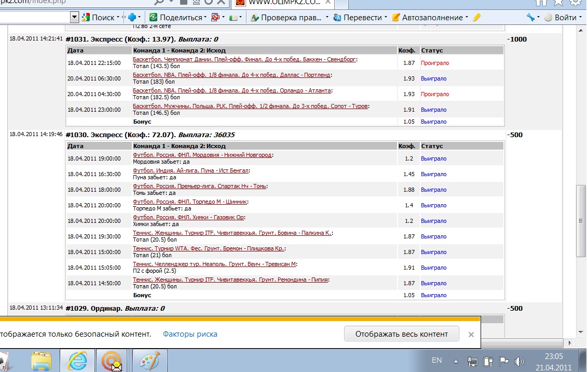Open Paint from the taskbar
The height and width of the screenshot is (372, 588).
point(149,361)
